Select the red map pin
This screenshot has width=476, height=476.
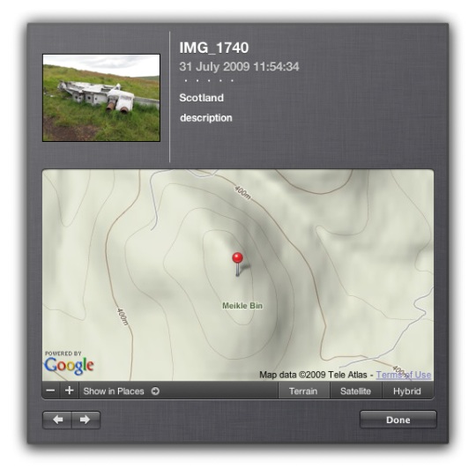click(x=237, y=264)
